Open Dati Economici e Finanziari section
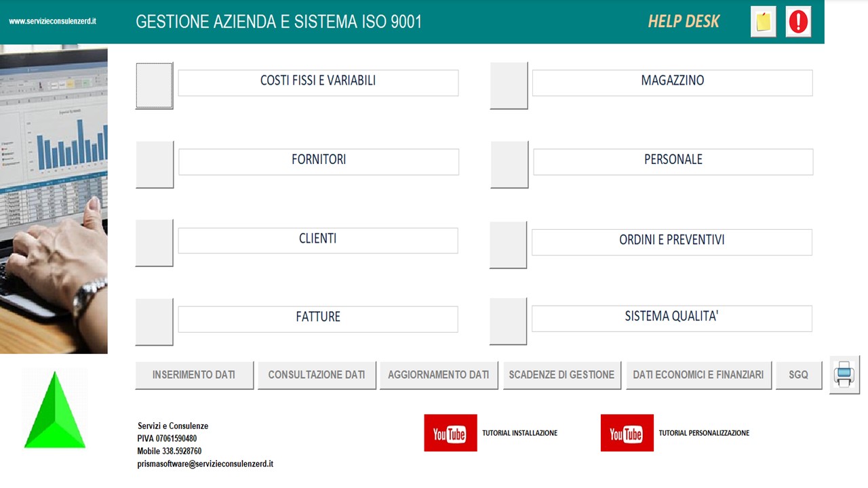This screenshot has width=868, height=488. point(698,375)
